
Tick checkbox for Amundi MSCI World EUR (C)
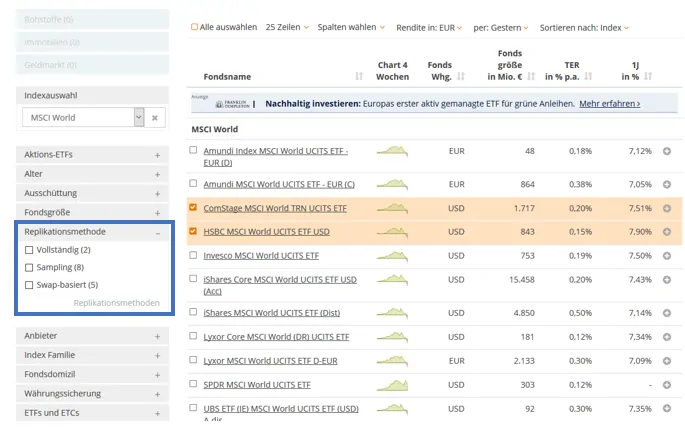193,183
